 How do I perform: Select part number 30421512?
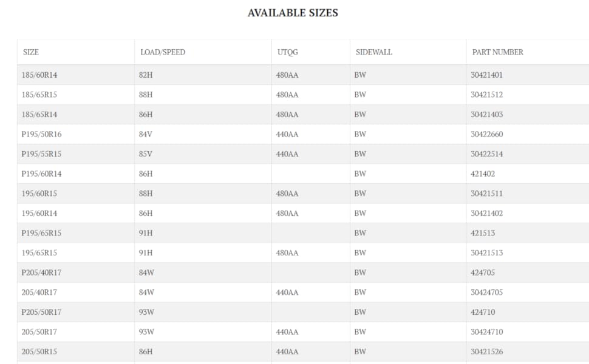pyautogui.click(x=486, y=95)
